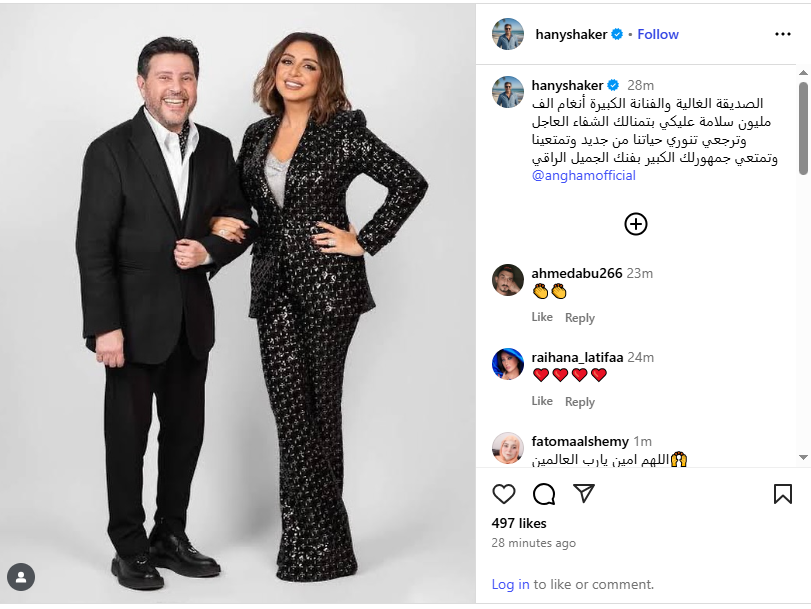The width and height of the screenshot is (811, 609).
Task: Click raihana_latifaa profile avatar
Action: [x=508, y=364]
